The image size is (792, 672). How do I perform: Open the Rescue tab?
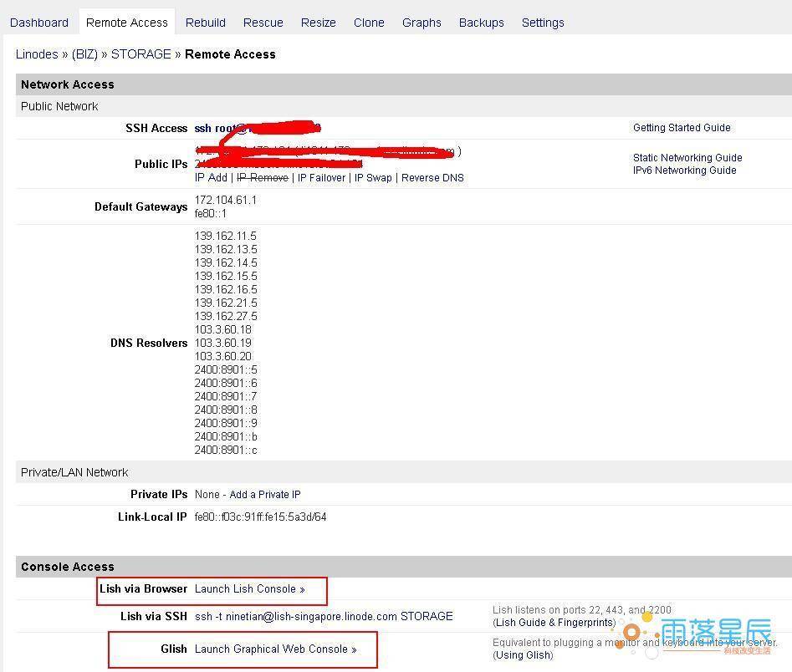coord(263,23)
